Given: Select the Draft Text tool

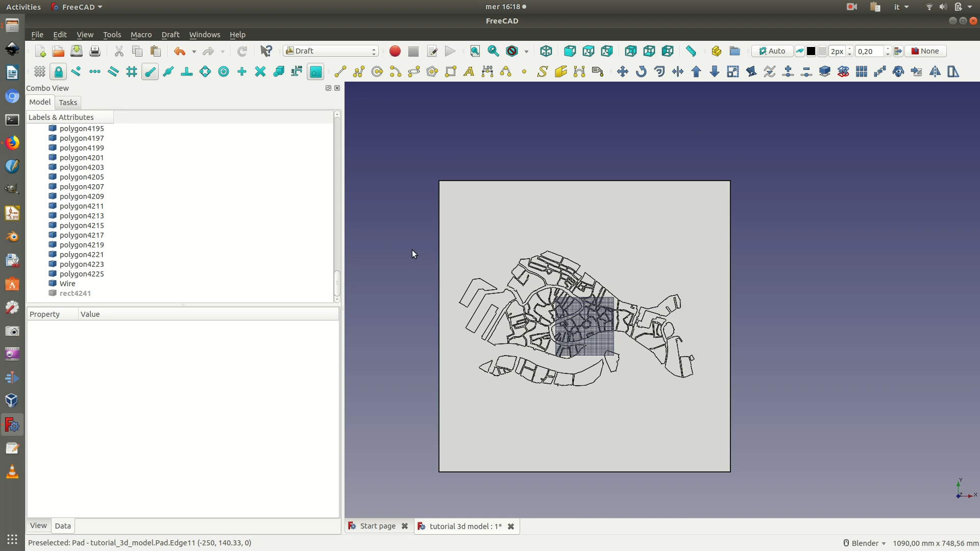Looking at the screenshot, I should pos(469,72).
